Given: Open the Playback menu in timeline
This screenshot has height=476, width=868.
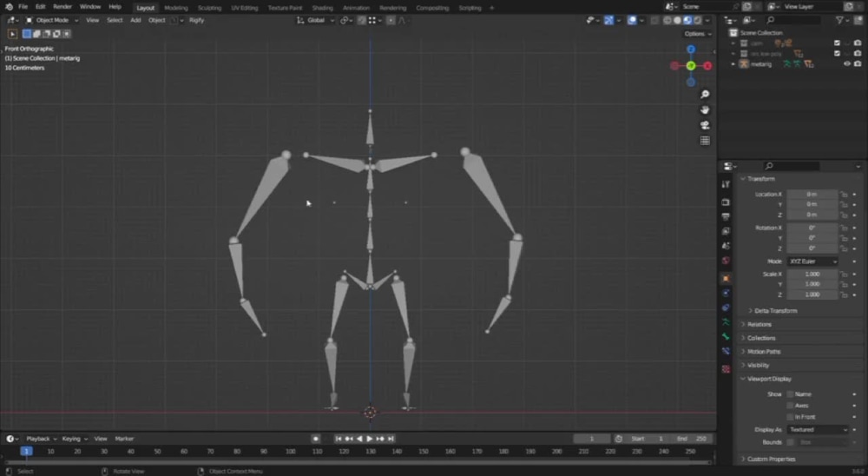Looking at the screenshot, I should click(42, 439).
